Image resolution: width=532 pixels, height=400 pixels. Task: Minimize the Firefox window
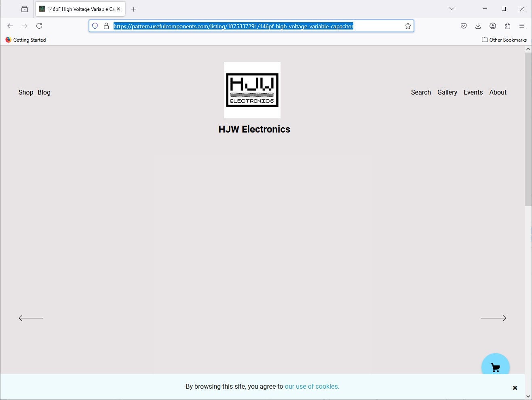[x=485, y=9]
